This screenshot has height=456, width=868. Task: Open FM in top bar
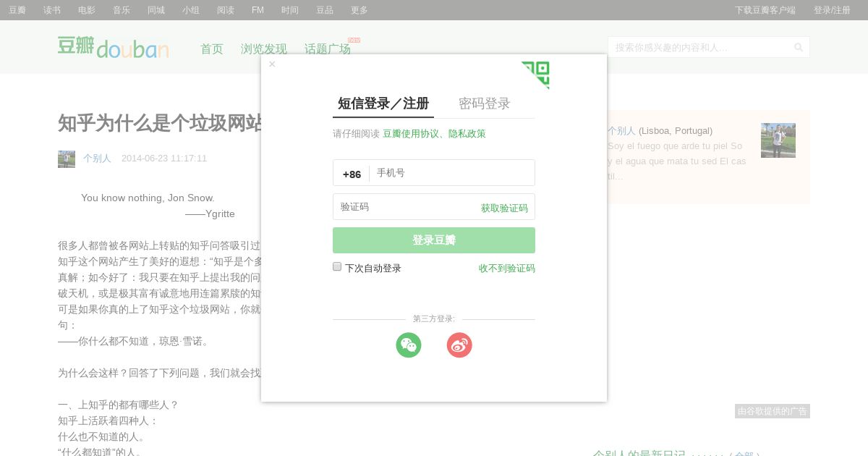pyautogui.click(x=258, y=10)
